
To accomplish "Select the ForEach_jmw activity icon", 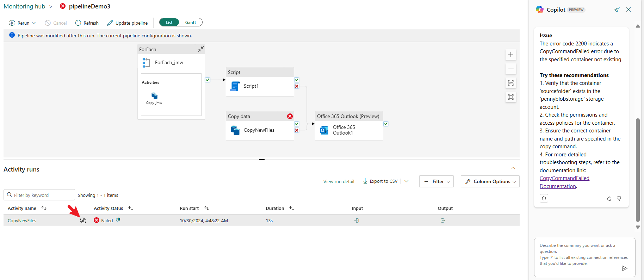I will 146,63.
